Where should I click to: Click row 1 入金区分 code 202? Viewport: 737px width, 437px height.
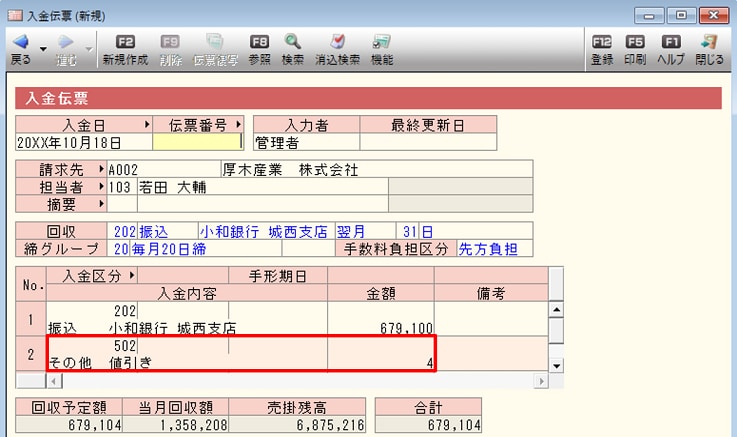[125, 311]
